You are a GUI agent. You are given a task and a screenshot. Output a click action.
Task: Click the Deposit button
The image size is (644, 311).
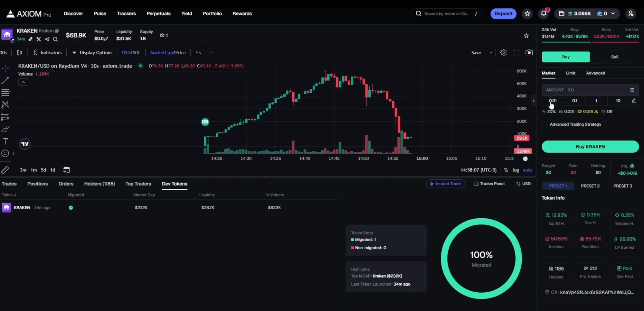[x=503, y=14]
